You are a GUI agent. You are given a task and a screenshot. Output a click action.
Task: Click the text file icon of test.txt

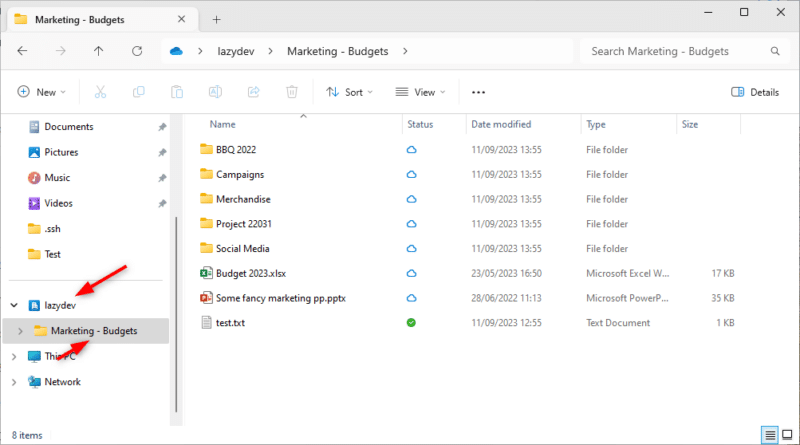coord(206,323)
